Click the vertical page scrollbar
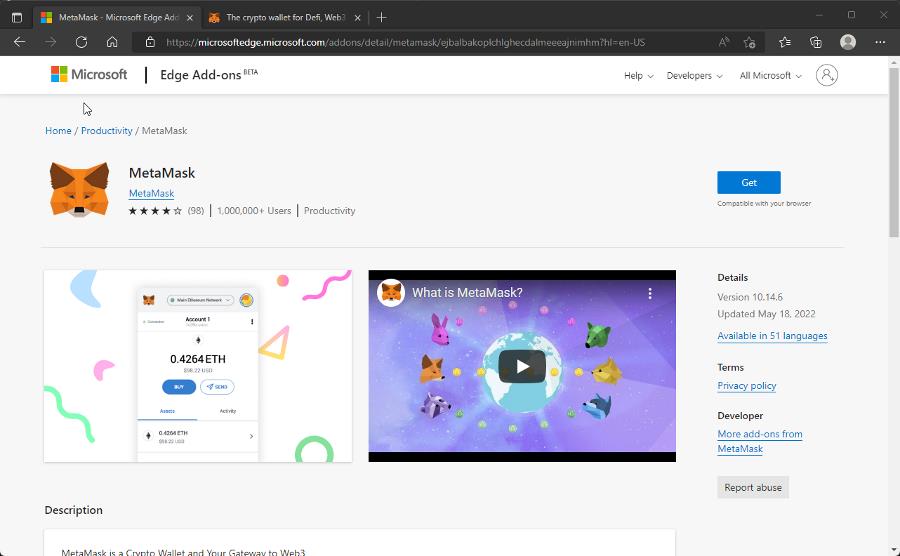The width and height of the screenshot is (900, 556). 894,153
